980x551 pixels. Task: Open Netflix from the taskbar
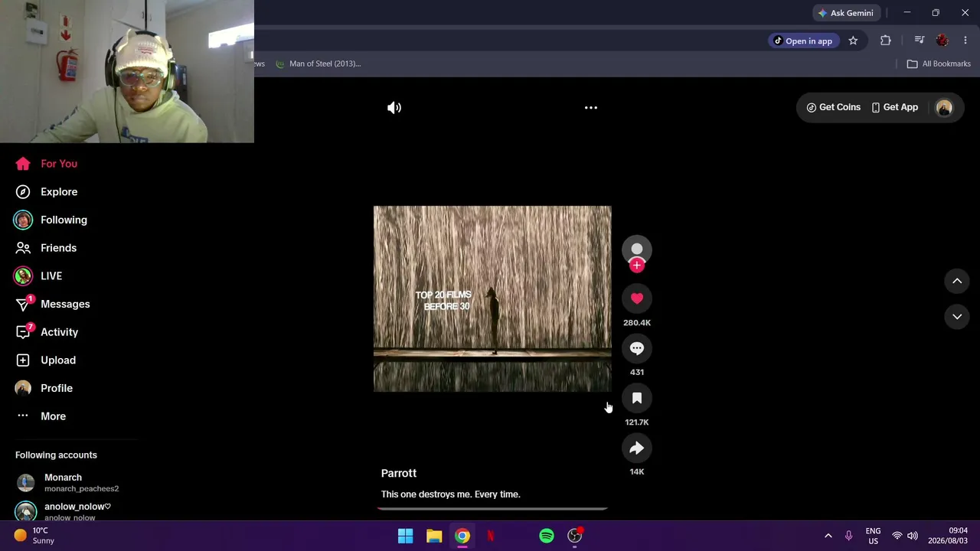coord(491,536)
